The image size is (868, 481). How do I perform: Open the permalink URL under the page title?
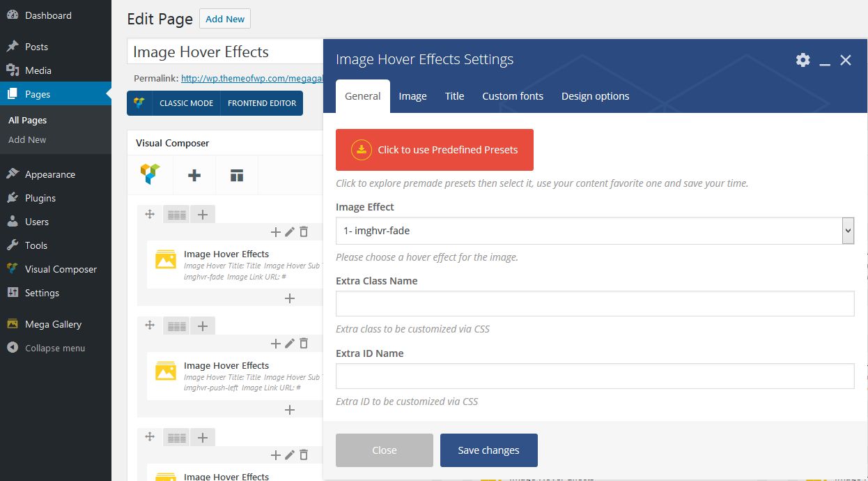(x=252, y=79)
